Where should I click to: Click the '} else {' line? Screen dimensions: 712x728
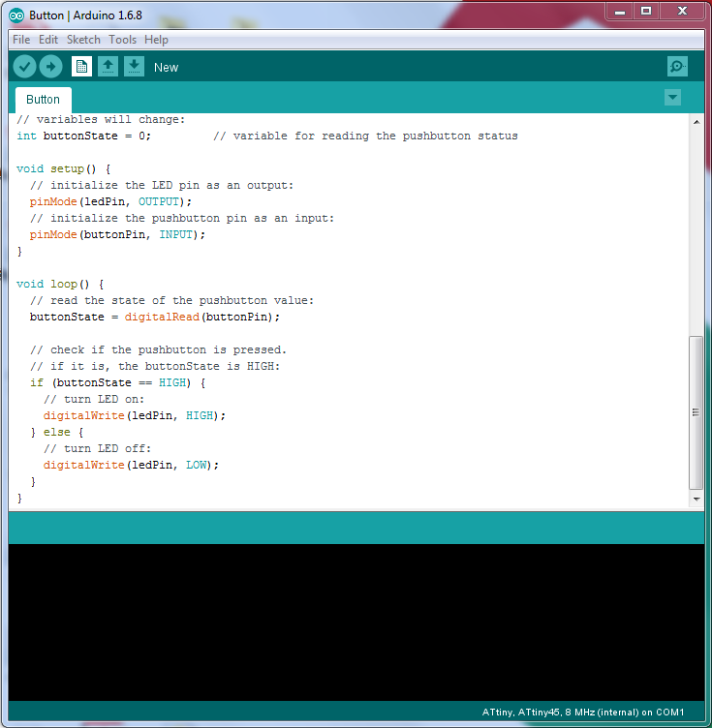point(56,432)
